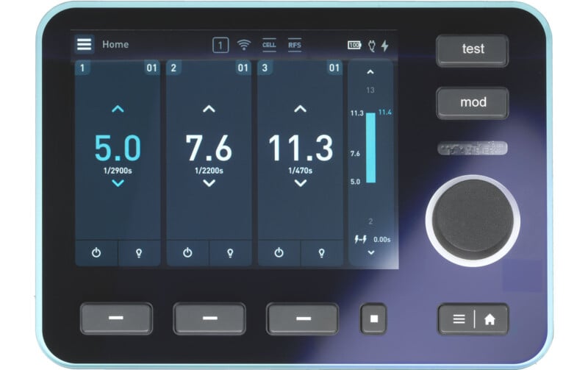
Task: Select the boxed channel 1 icon in the top bar
Action: tap(220, 46)
